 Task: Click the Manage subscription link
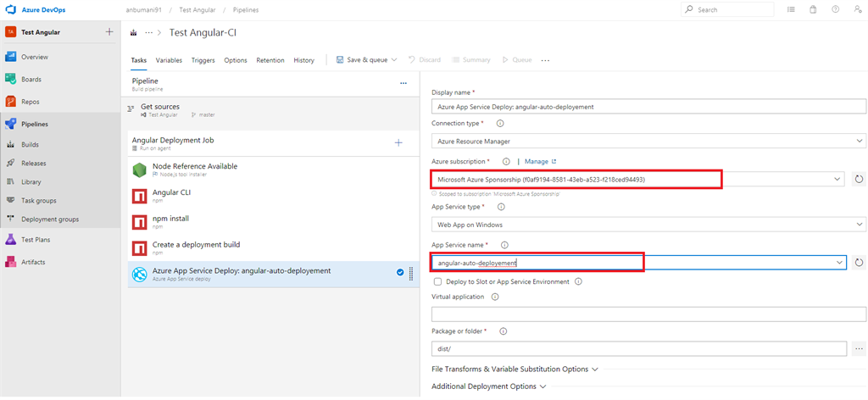point(540,162)
